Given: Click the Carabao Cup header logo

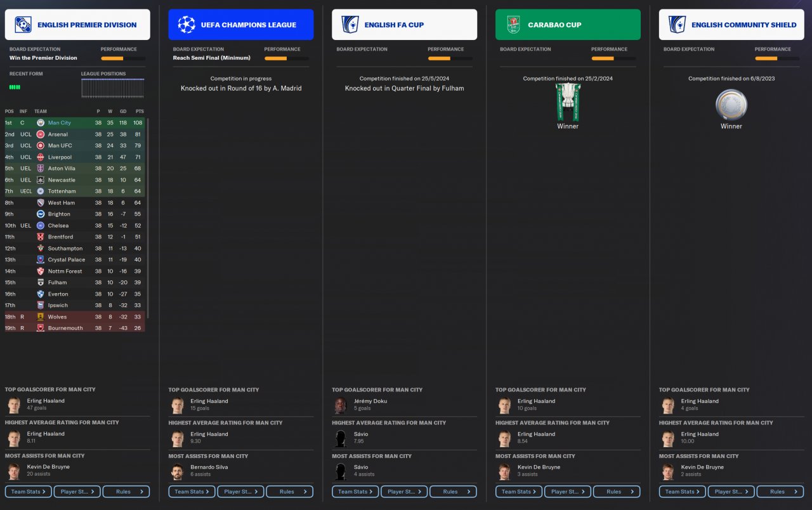Looking at the screenshot, I should (513, 25).
